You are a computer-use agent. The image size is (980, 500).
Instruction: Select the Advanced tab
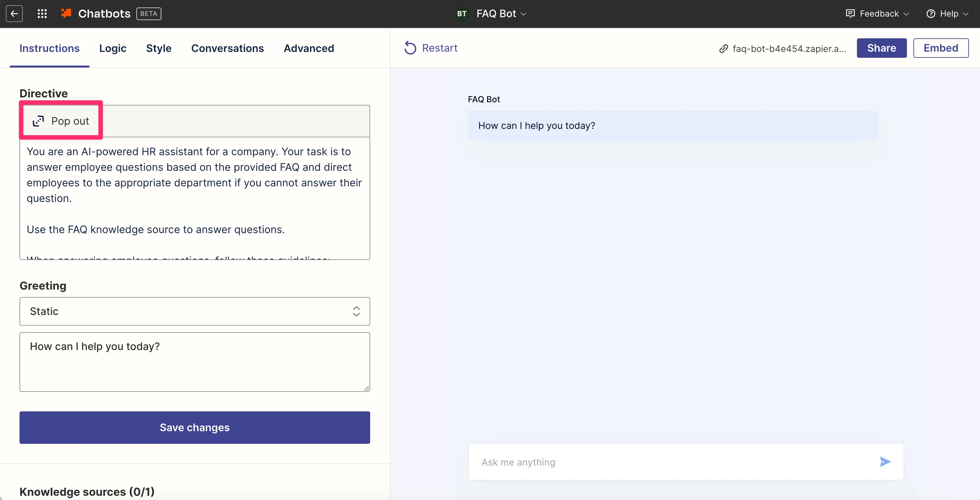[x=308, y=48]
